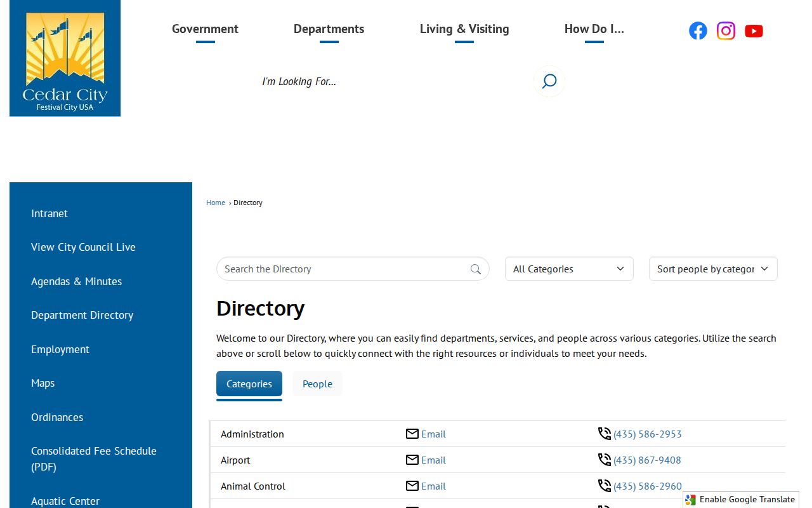Open the All Categories dropdown

pos(569,269)
